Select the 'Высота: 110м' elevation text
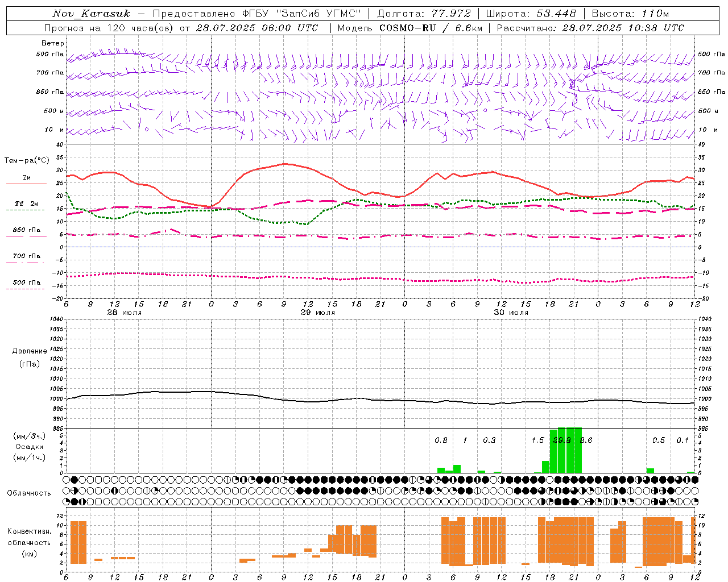 click(x=630, y=14)
